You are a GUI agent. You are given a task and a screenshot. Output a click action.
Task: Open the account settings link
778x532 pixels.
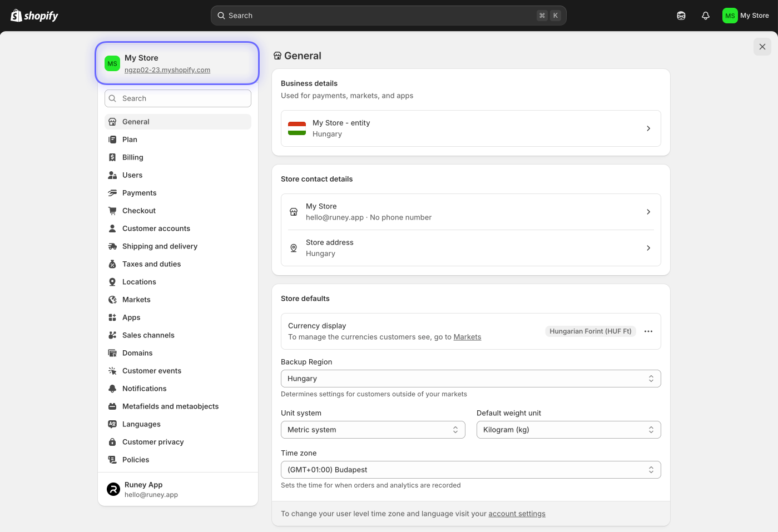(x=517, y=514)
